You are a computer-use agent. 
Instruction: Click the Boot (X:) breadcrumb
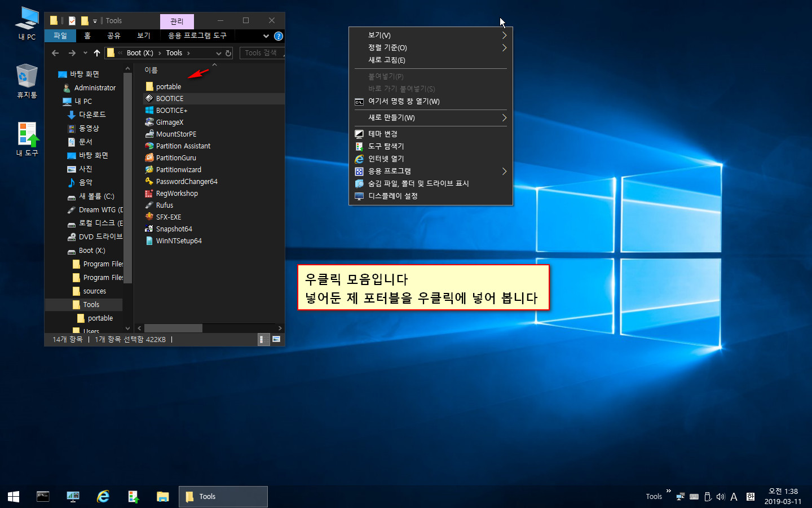[x=140, y=53]
